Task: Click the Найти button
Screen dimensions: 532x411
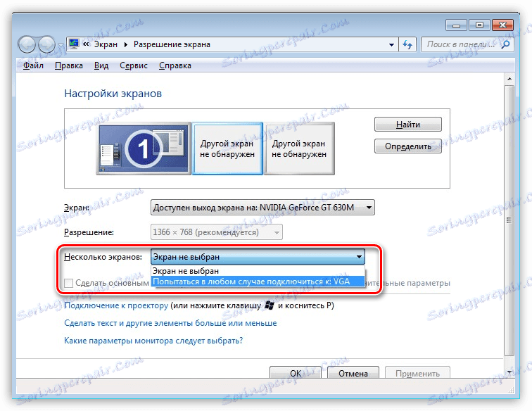Action: click(x=408, y=125)
